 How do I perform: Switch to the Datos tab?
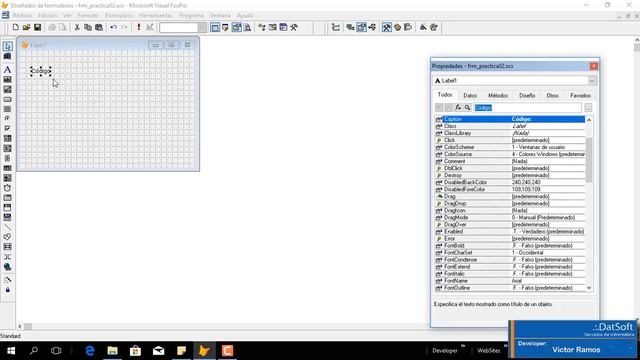pos(470,96)
